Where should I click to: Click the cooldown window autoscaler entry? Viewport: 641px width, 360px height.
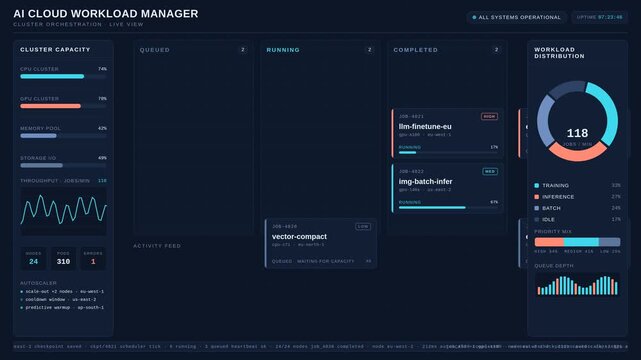tap(58, 300)
